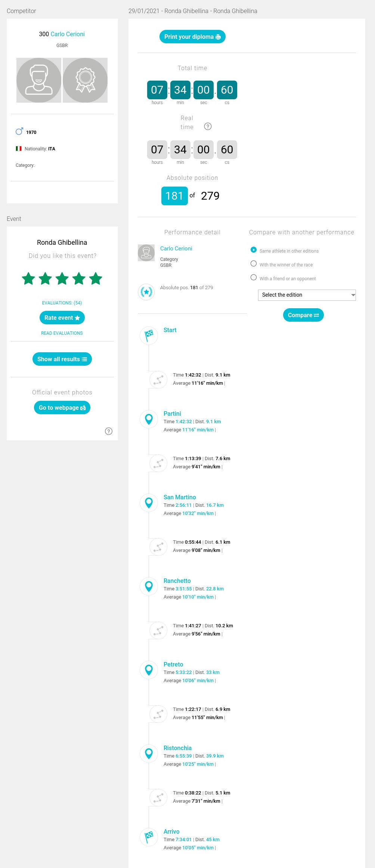The image size is (375, 868).
Task: Open the Go to webpage photos button
Action: click(x=62, y=408)
